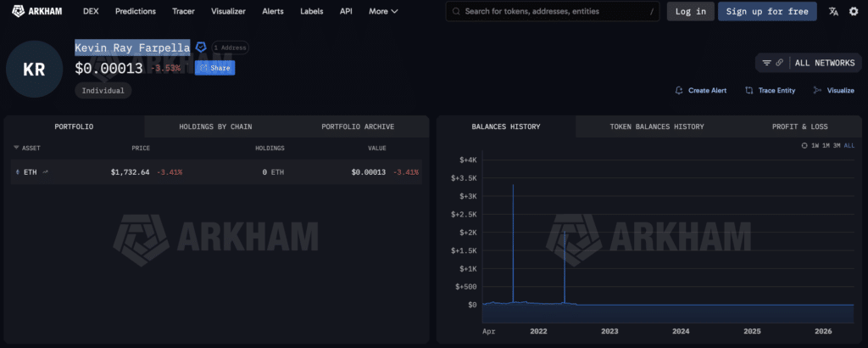Image resolution: width=868 pixels, height=348 pixels.
Task: Click the verified badge next to Kevin Ray Farpella
Action: pyautogui.click(x=202, y=48)
